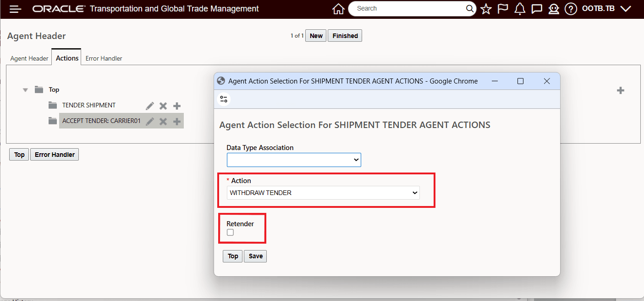
Task: Collapse the Top tree node
Action: tap(26, 90)
